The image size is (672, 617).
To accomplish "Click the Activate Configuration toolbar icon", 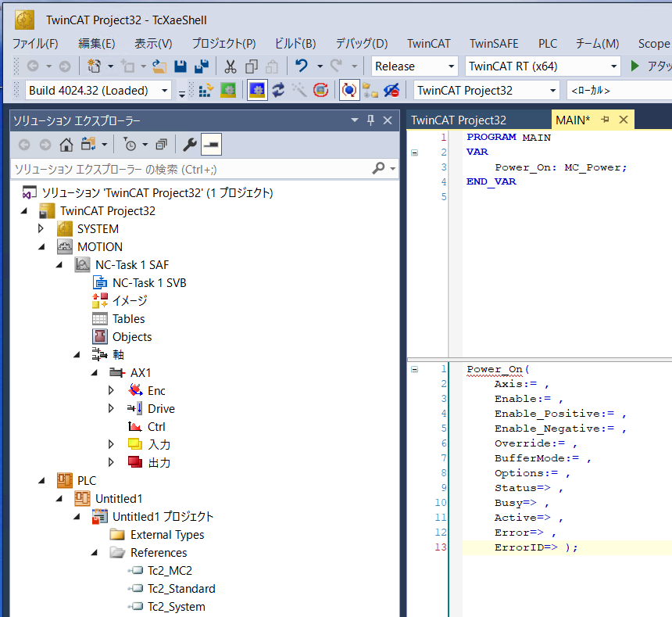I will (x=206, y=90).
